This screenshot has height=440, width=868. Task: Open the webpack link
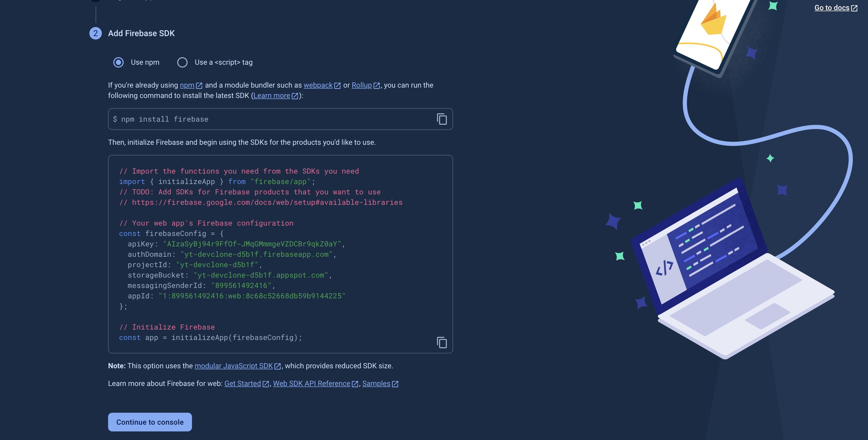click(x=318, y=85)
